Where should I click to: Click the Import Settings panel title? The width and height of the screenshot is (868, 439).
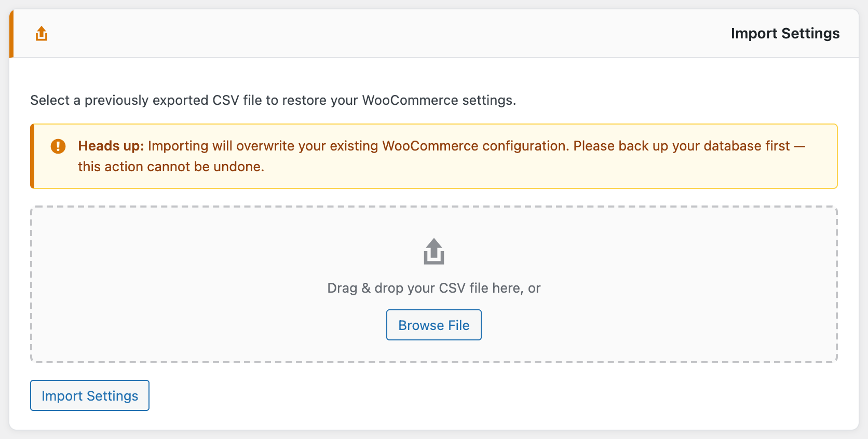[785, 34]
